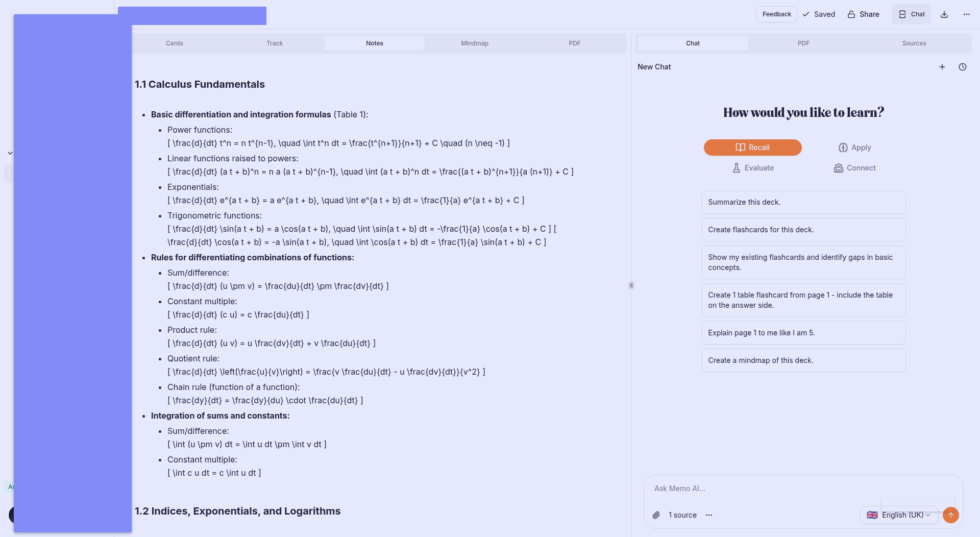Click the paperclip attachment icon
The height and width of the screenshot is (537, 980).
656,515
